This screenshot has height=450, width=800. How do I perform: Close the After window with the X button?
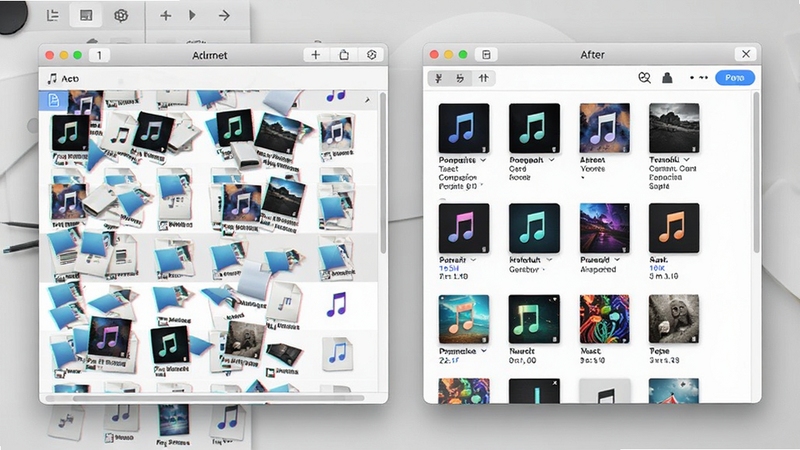tap(745, 54)
